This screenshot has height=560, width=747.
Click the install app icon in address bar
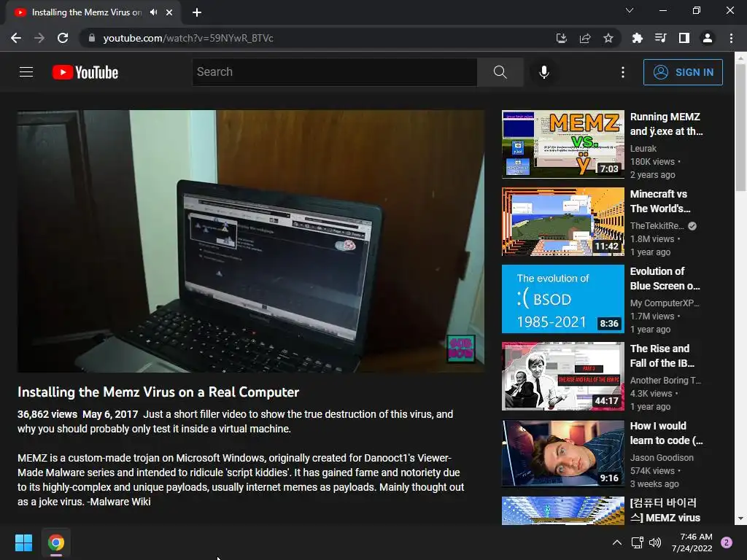pyautogui.click(x=562, y=38)
